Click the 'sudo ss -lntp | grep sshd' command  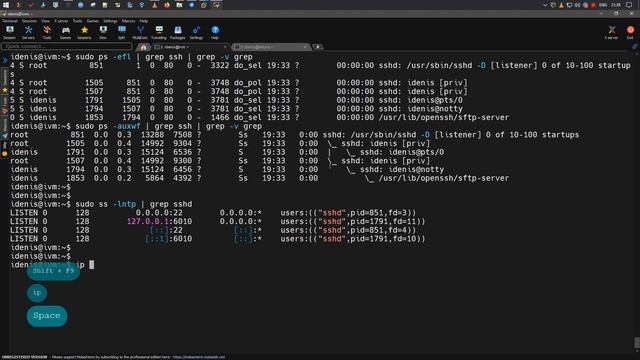click(134, 204)
